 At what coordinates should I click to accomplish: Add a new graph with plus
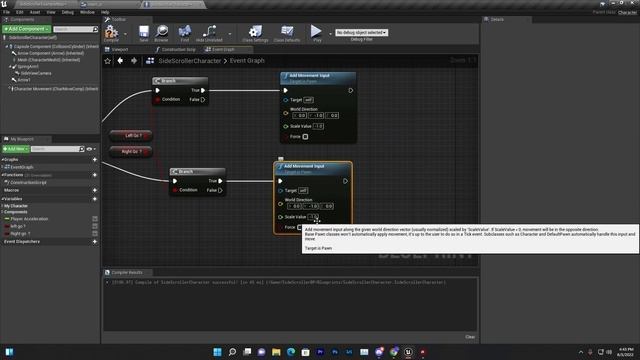[95, 160]
